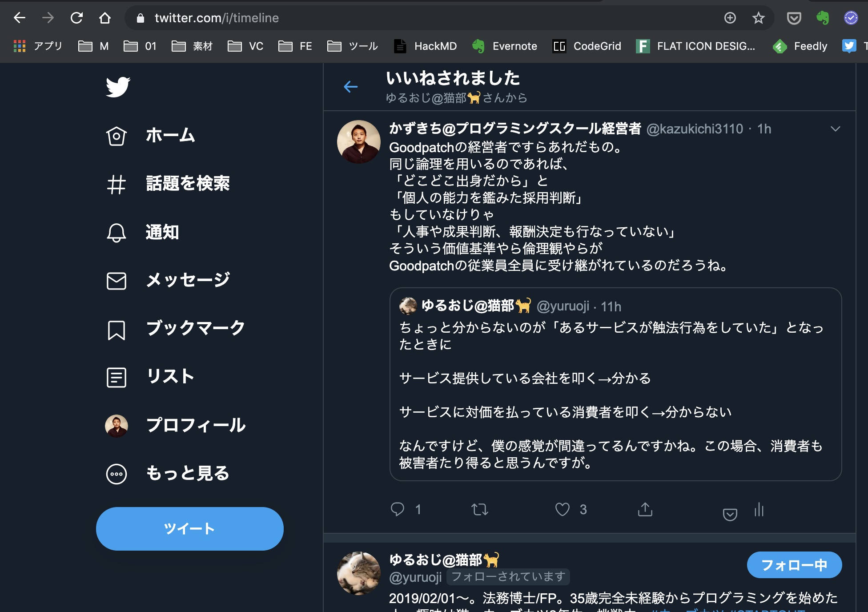Unfollow by clicking フォロー中 button

(x=794, y=565)
